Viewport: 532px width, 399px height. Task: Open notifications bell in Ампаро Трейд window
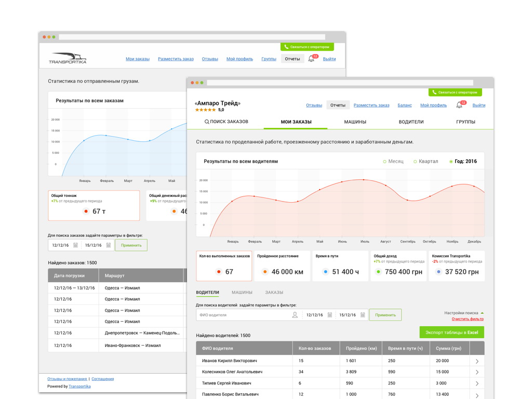pyautogui.click(x=459, y=105)
